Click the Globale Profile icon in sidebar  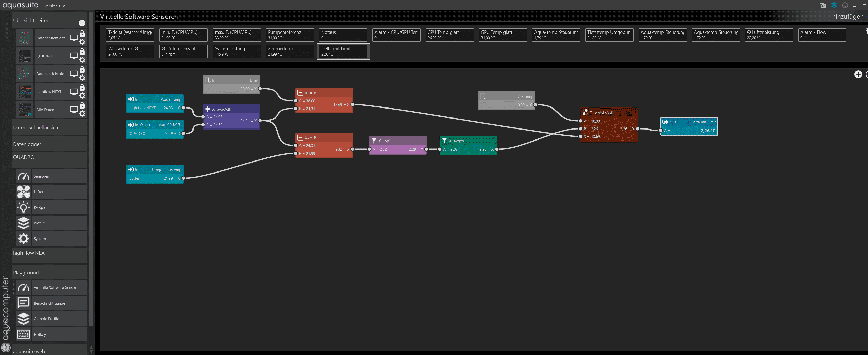click(23, 318)
